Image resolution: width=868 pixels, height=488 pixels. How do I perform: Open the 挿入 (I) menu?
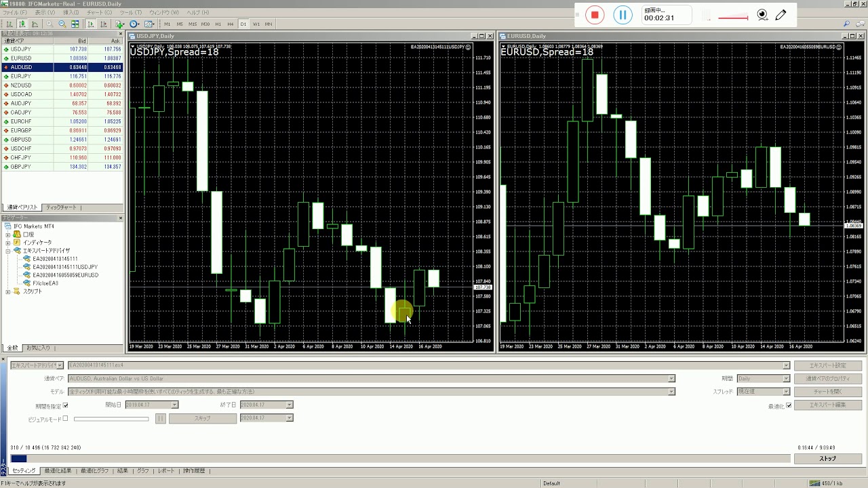point(71,13)
